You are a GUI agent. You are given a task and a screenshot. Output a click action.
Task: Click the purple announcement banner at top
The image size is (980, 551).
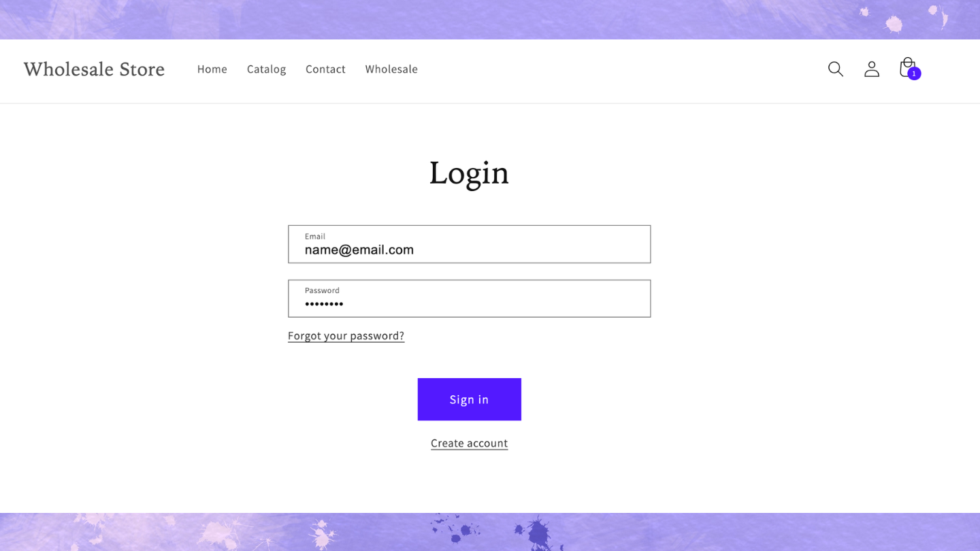click(490, 20)
